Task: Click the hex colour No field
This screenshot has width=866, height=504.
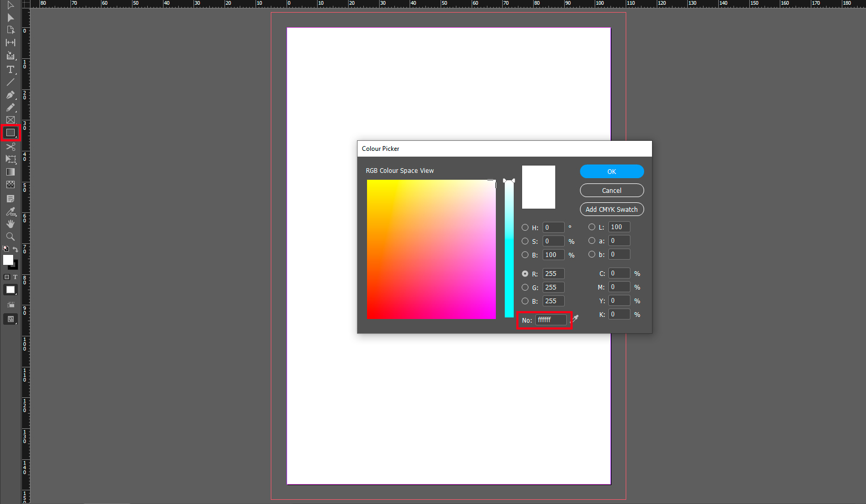Action: (551, 320)
